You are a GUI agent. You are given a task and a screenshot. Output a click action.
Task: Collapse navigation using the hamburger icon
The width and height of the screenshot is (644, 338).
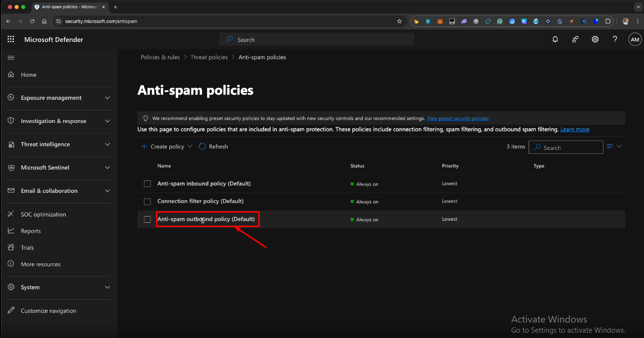point(11,58)
